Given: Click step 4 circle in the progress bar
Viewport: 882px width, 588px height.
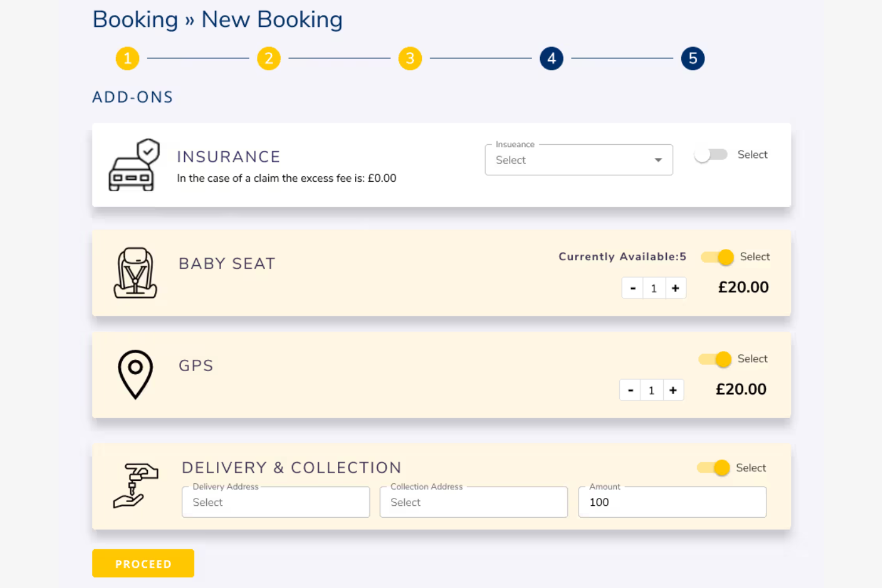Looking at the screenshot, I should coord(551,58).
